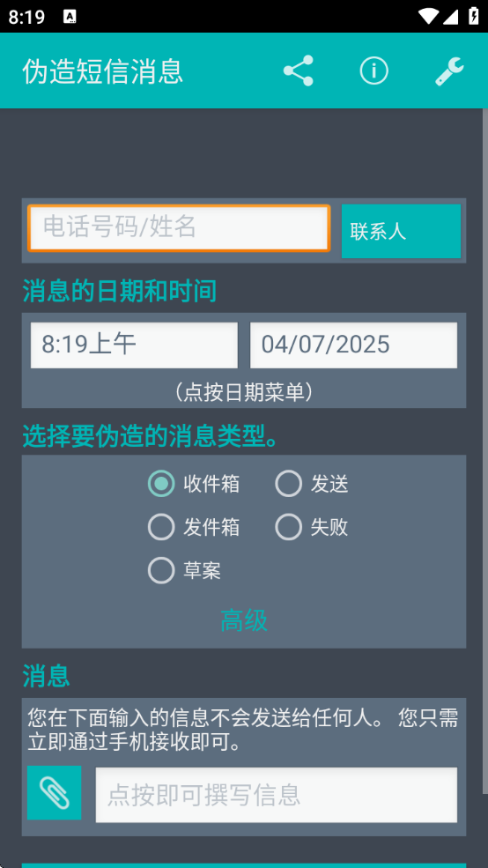Tap the paperclip attachment icon
The height and width of the screenshot is (868, 488).
click(x=55, y=792)
